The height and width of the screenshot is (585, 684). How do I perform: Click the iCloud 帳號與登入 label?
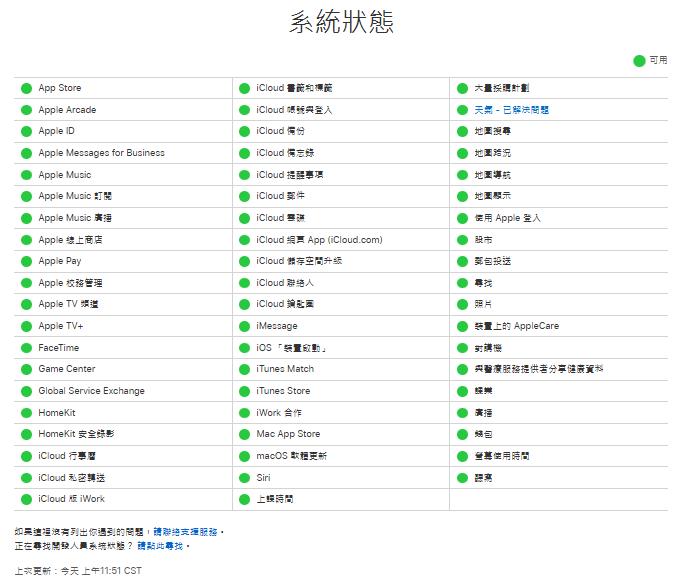coord(294,110)
